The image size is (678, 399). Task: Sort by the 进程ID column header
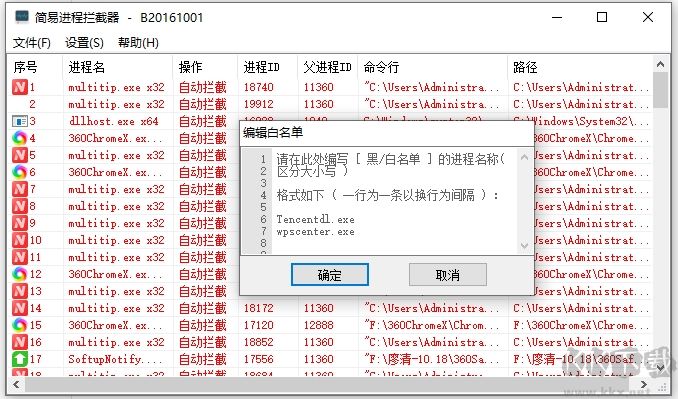pos(267,67)
